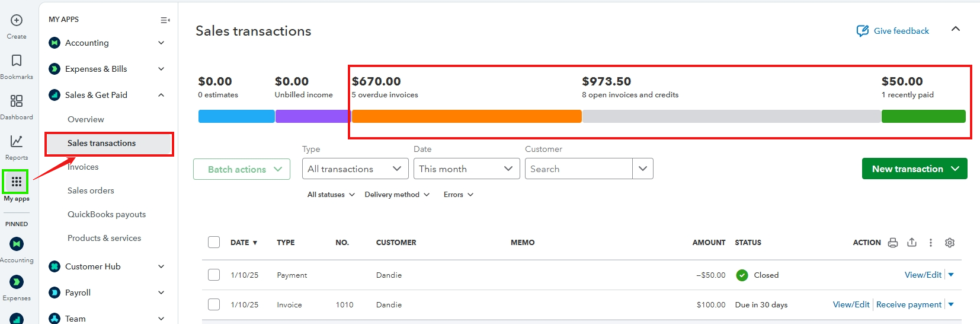Viewport: 980px width, 324px height.
Task: Click Receive payment link for invoice 1010
Action: pos(908,304)
